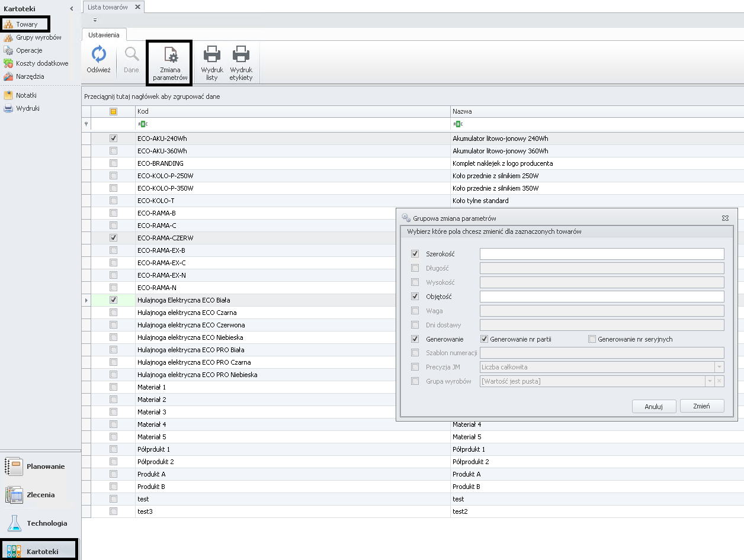744x560 pixels.
Task: Uncheck the Szerokość checkbox
Action: click(415, 254)
